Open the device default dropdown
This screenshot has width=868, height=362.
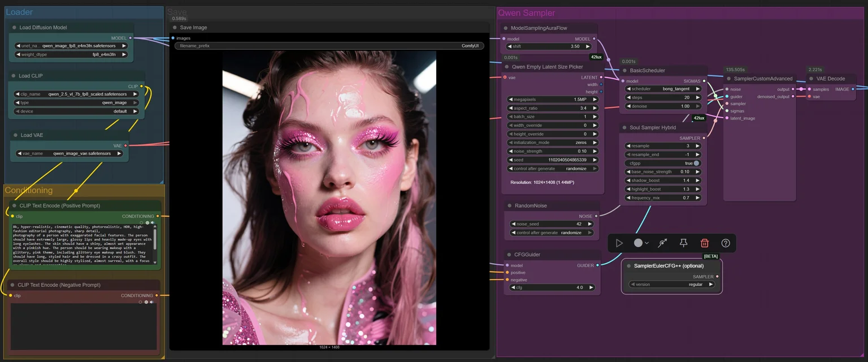tap(76, 111)
